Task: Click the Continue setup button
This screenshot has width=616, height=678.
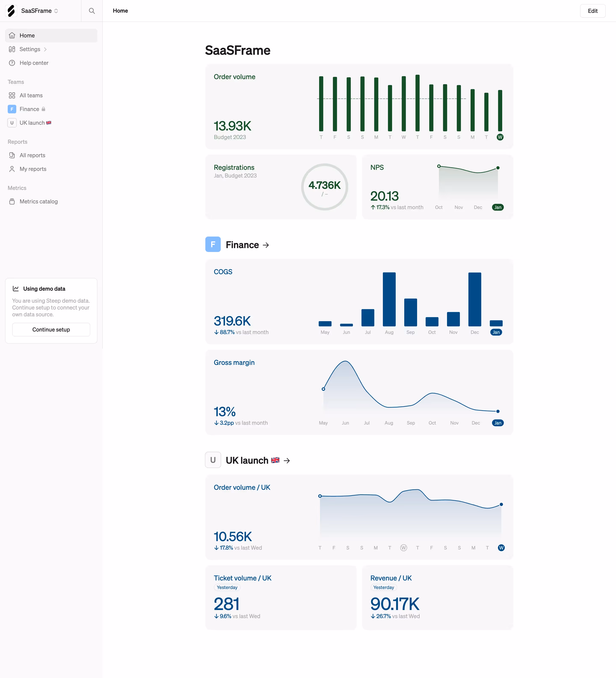Action: tap(51, 330)
